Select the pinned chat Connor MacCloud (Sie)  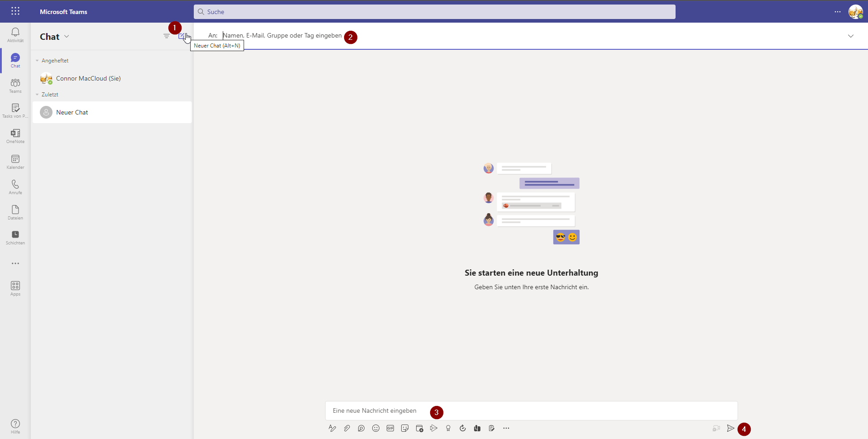click(x=89, y=78)
